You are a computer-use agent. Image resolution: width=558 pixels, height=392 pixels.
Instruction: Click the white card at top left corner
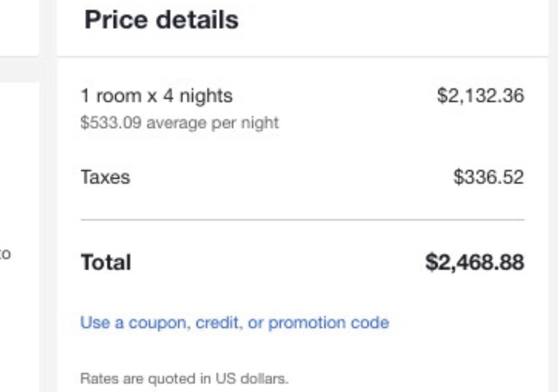pyautogui.click(x=19, y=26)
